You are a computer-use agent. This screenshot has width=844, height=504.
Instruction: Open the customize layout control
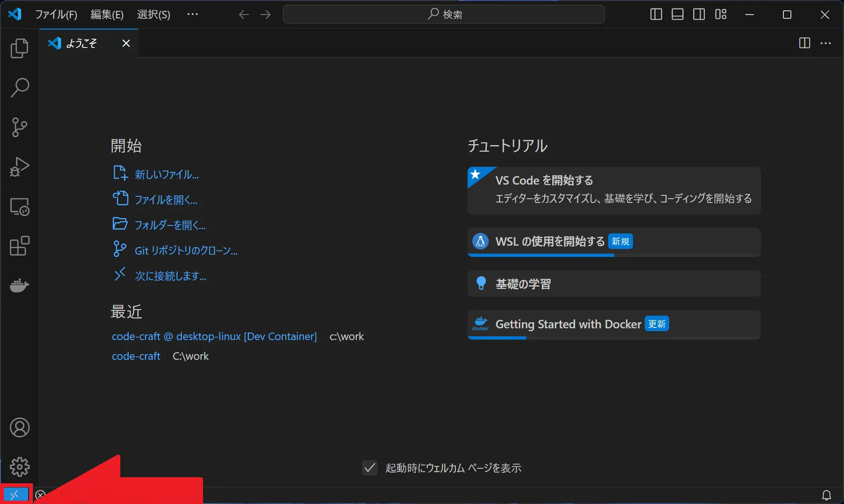pos(720,14)
